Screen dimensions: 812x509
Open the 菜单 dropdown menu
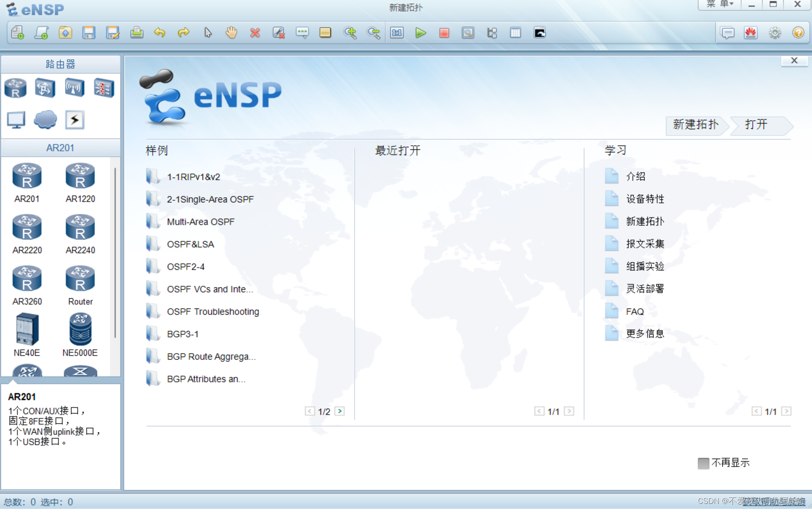click(x=720, y=4)
